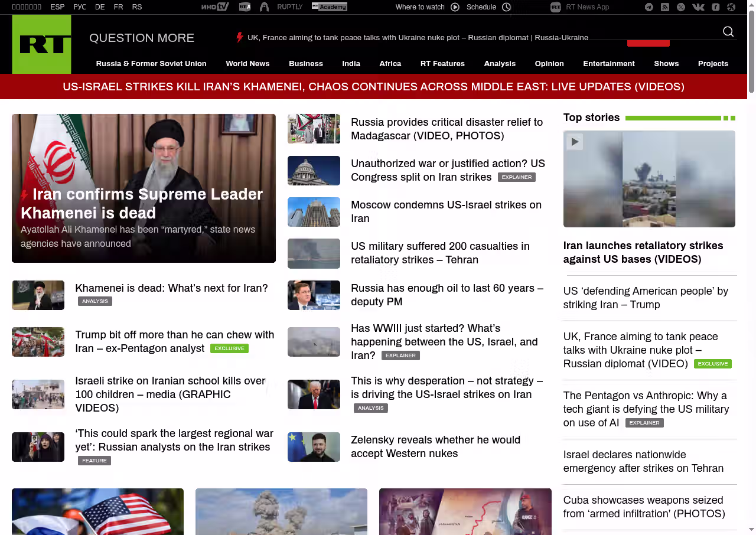Screen dimensions: 756x535
Task: Open the red live updates banner
Action: pyautogui.click(x=373, y=87)
